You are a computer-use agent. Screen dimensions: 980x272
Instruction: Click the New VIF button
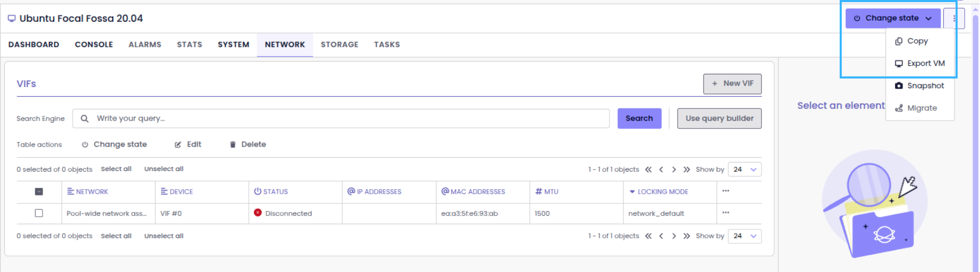pyautogui.click(x=732, y=83)
